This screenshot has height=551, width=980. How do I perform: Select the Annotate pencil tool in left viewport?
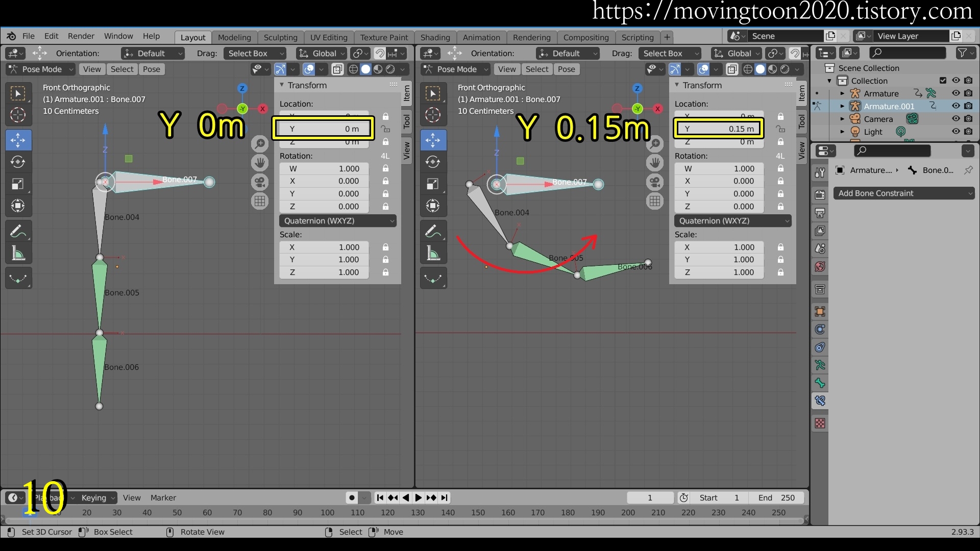[x=18, y=232]
